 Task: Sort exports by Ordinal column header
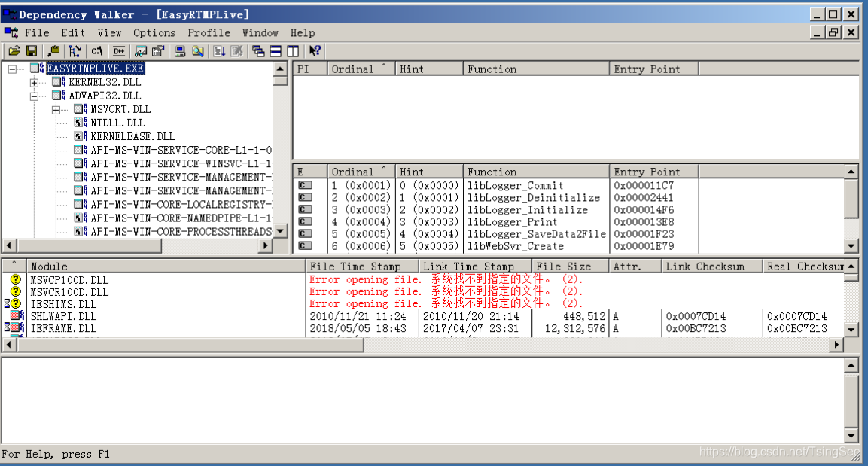pyautogui.click(x=360, y=172)
